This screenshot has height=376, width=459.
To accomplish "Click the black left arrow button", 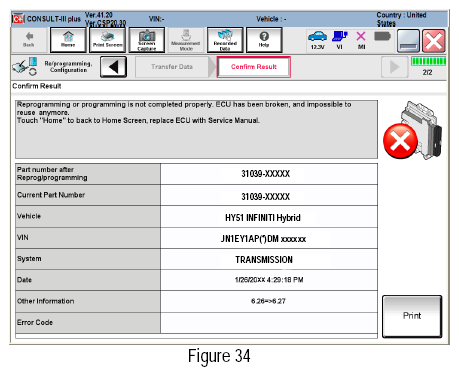I will click(x=113, y=67).
